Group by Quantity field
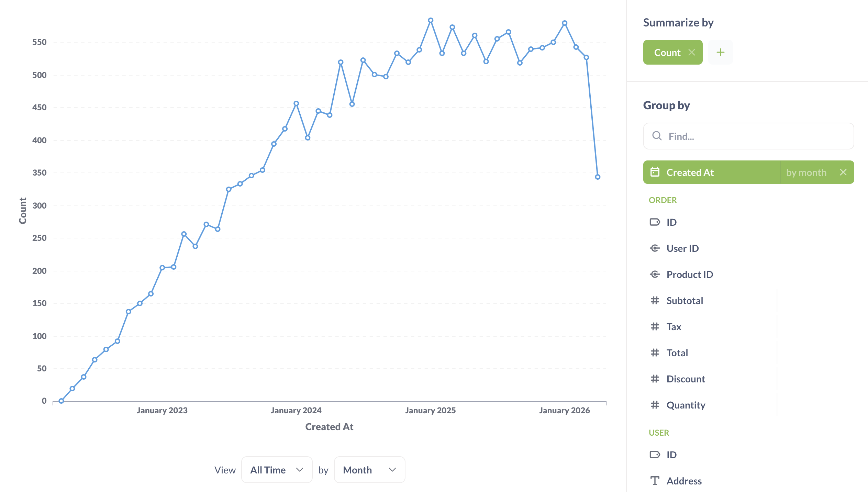Viewport: 868px width, 492px height. click(686, 405)
